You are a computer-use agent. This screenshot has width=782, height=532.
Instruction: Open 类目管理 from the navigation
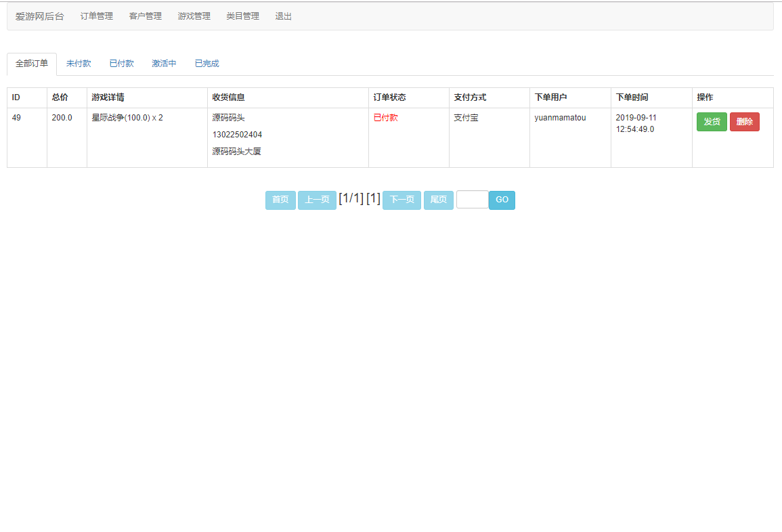click(242, 16)
